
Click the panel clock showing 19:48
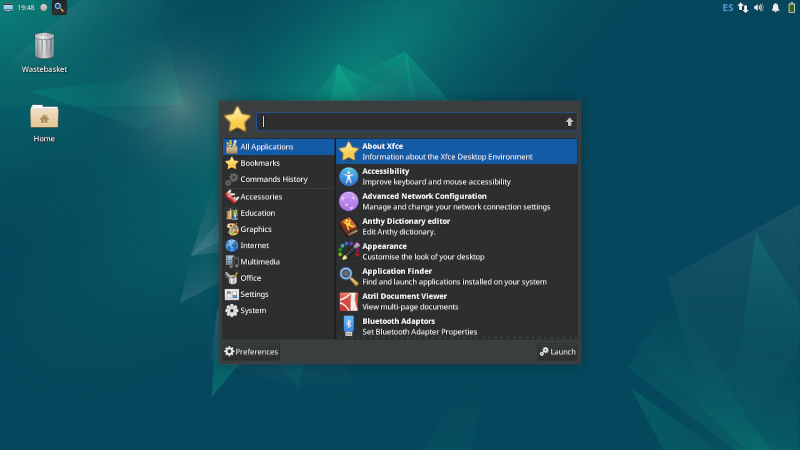(26, 8)
